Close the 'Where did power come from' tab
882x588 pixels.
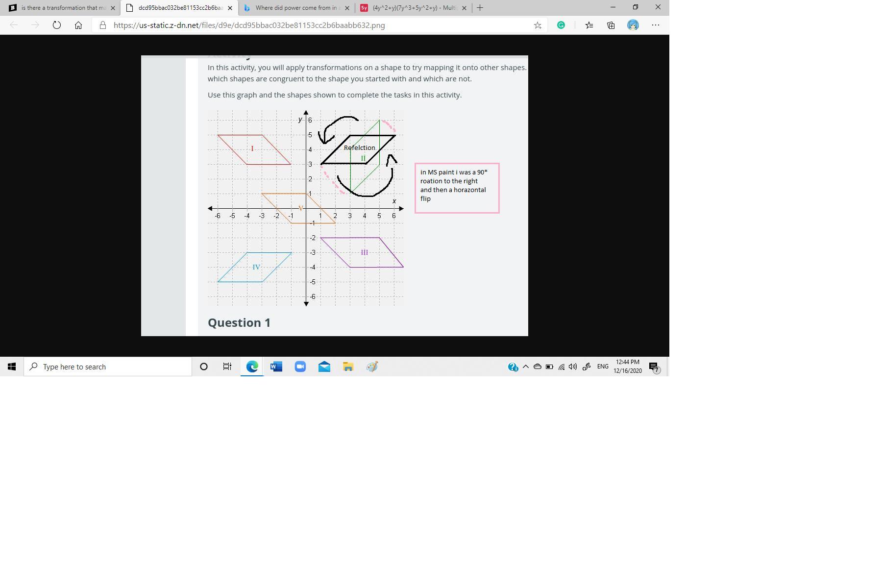(x=347, y=8)
